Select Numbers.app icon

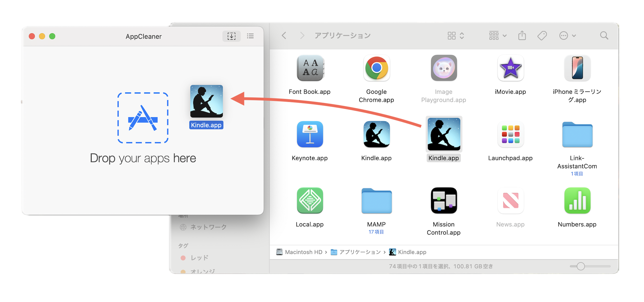(x=577, y=201)
